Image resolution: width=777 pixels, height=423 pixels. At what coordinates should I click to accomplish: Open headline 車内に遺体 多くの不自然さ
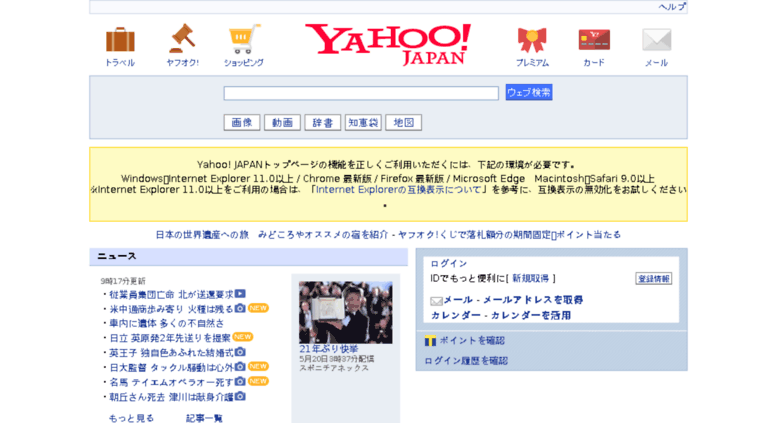pos(166,323)
